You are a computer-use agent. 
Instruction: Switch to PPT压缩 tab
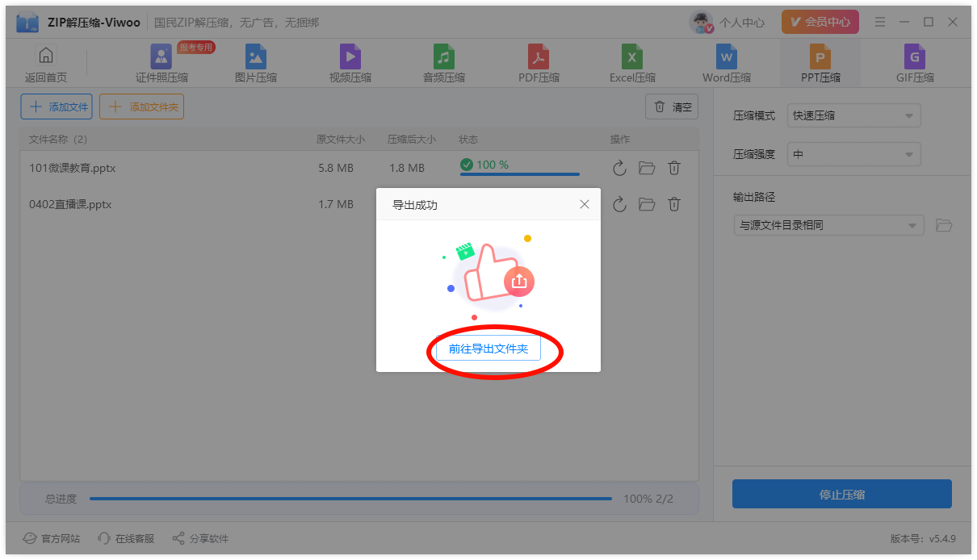820,65
